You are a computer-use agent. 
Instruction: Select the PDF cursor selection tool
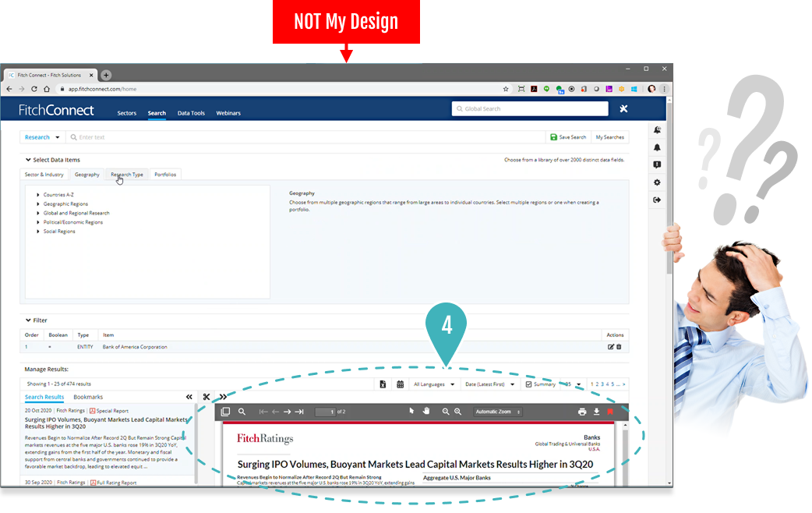(411, 411)
